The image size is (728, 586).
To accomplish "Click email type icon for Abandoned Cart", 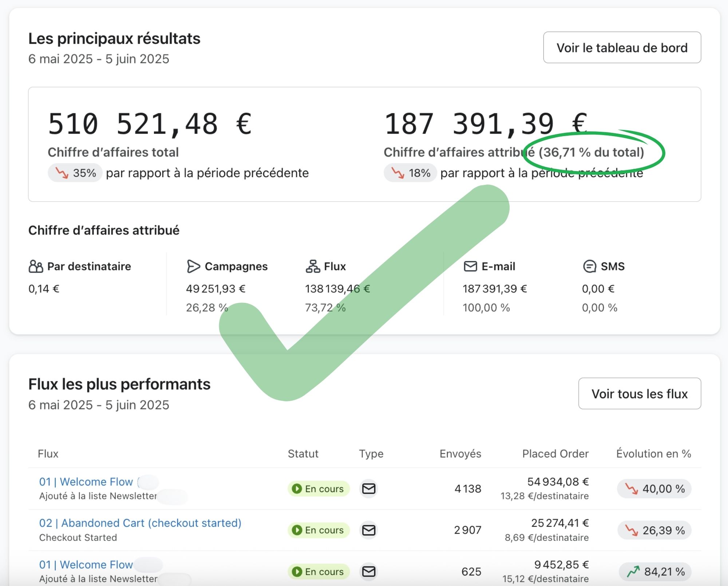I will click(369, 530).
